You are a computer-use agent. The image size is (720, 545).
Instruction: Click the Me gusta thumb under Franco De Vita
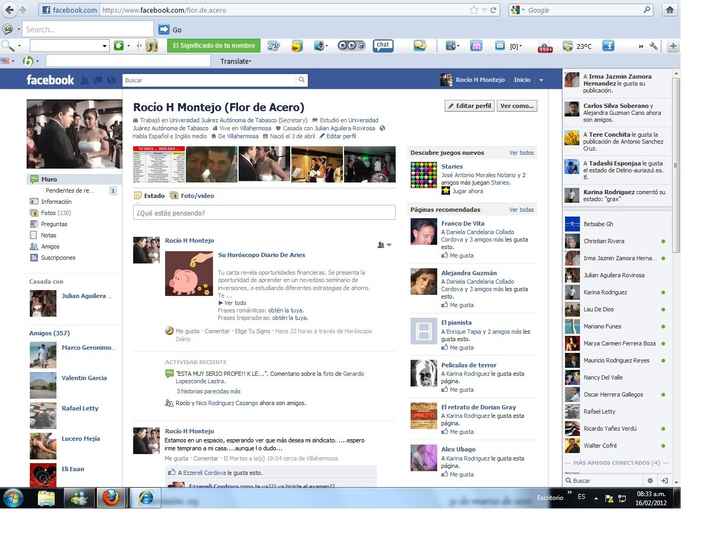[444, 255]
